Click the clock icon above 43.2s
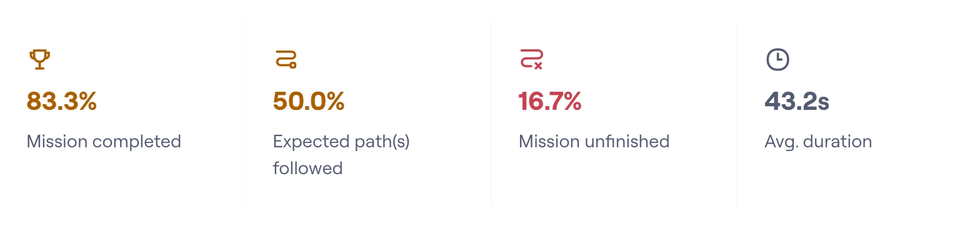Viewport: 980px width, 226px height. (777, 60)
